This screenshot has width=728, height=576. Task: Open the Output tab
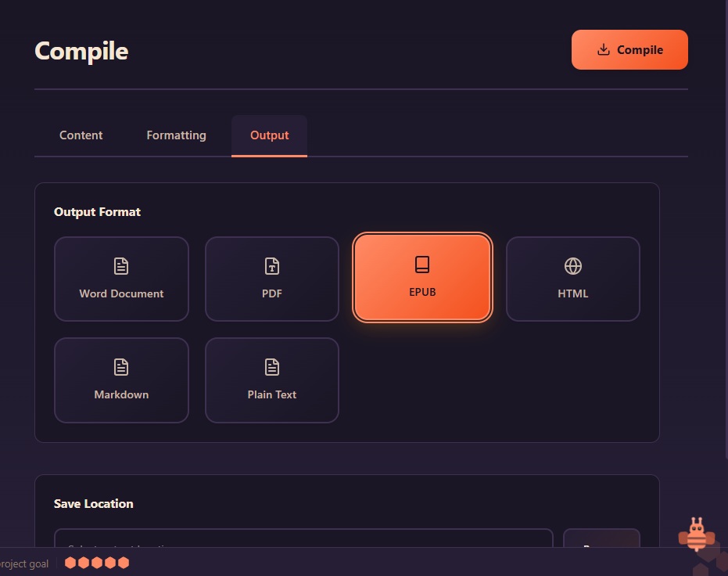(269, 135)
